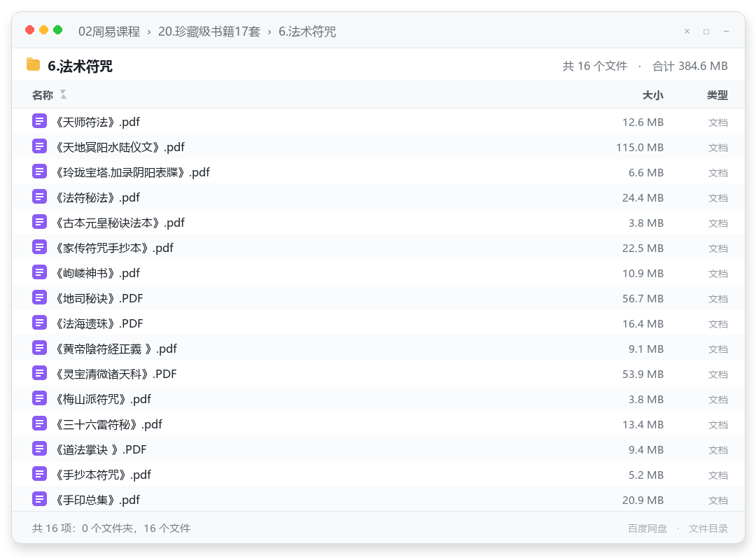The width and height of the screenshot is (756, 560).
Task: Click document icon for 《手抄本符咒》.pdf
Action: (39, 474)
